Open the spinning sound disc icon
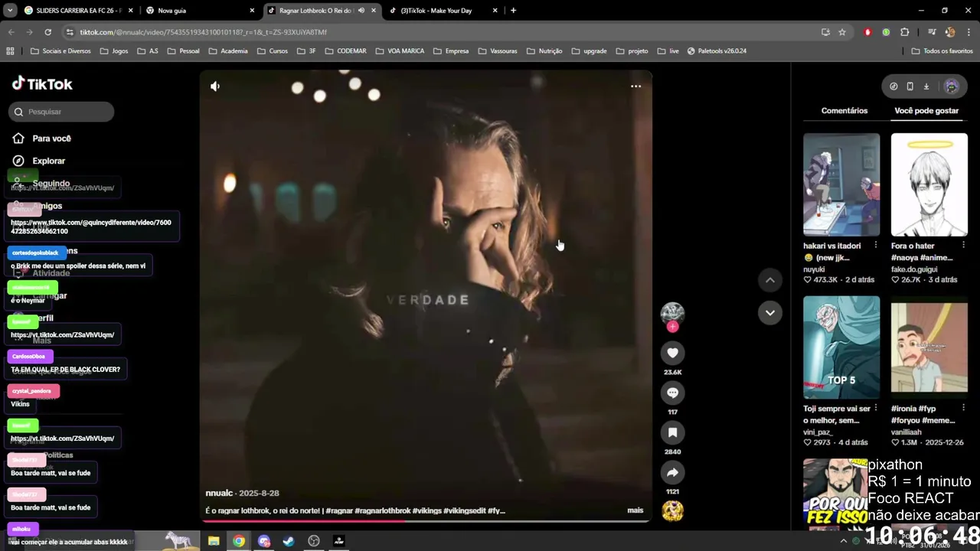Viewport: 980px width, 551px height. point(672,510)
